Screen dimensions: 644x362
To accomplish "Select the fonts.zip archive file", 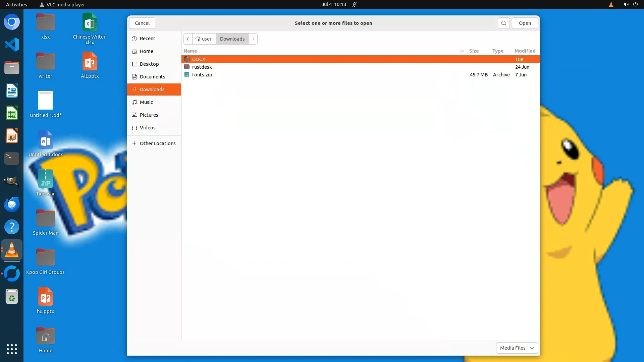I will pyautogui.click(x=202, y=75).
